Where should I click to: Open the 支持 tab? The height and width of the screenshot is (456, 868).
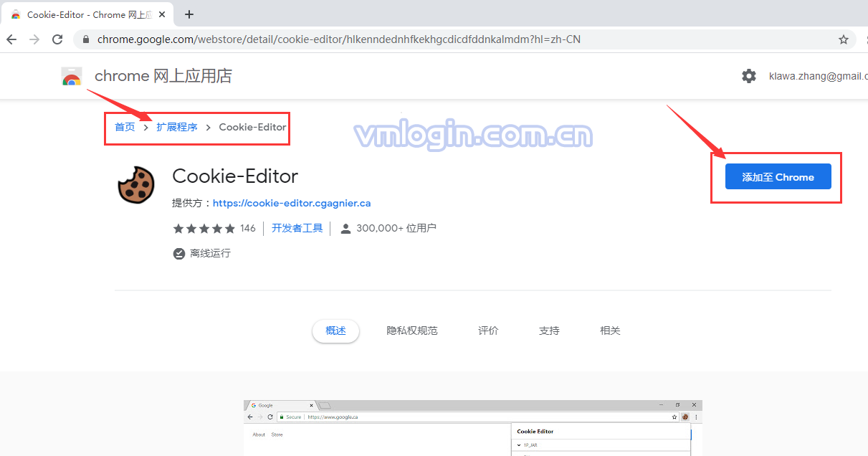coord(549,331)
